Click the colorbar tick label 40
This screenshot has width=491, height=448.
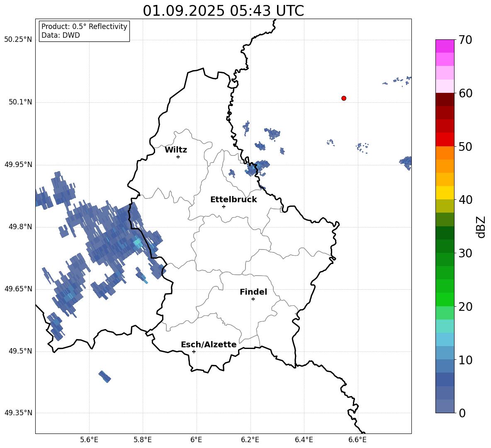pyautogui.click(x=465, y=200)
